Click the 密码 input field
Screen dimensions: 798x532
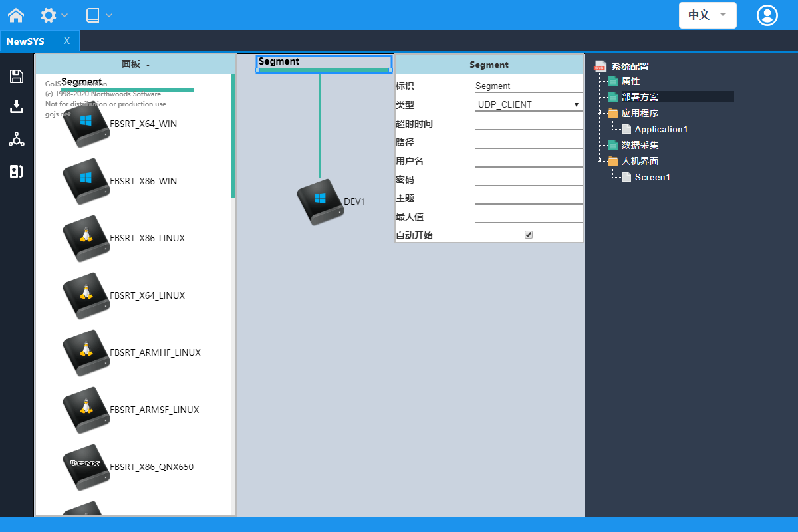pyautogui.click(x=529, y=179)
